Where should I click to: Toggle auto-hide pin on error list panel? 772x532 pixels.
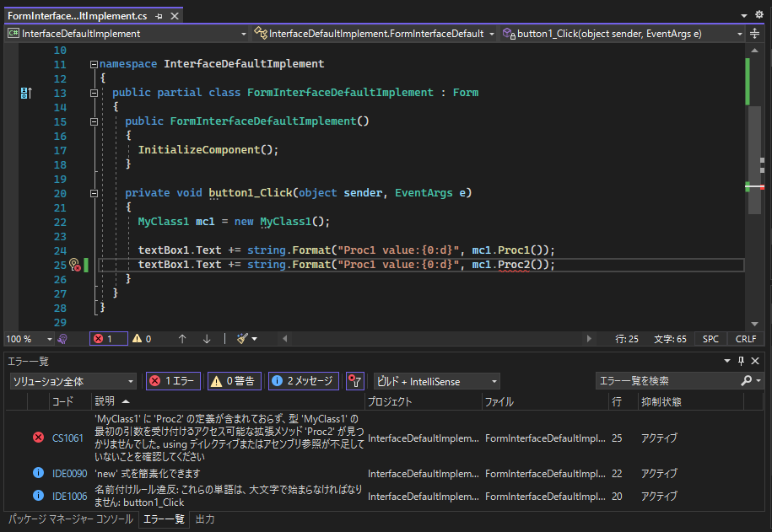(741, 361)
